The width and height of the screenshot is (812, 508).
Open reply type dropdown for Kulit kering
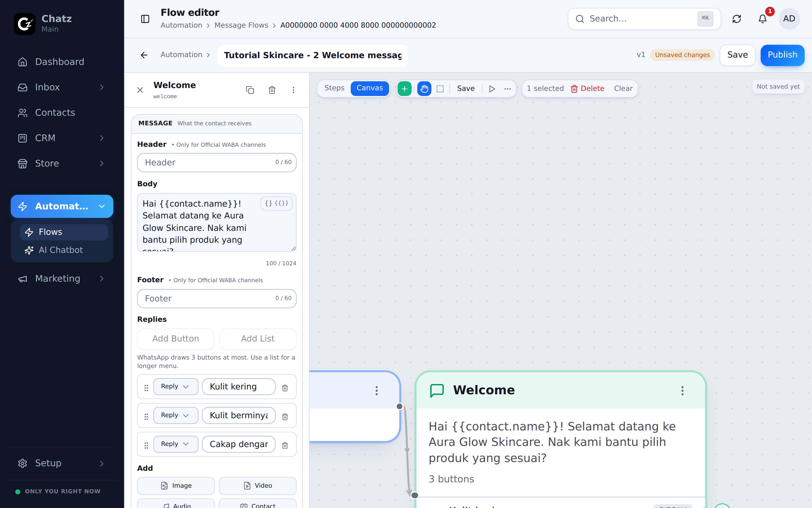click(x=175, y=386)
